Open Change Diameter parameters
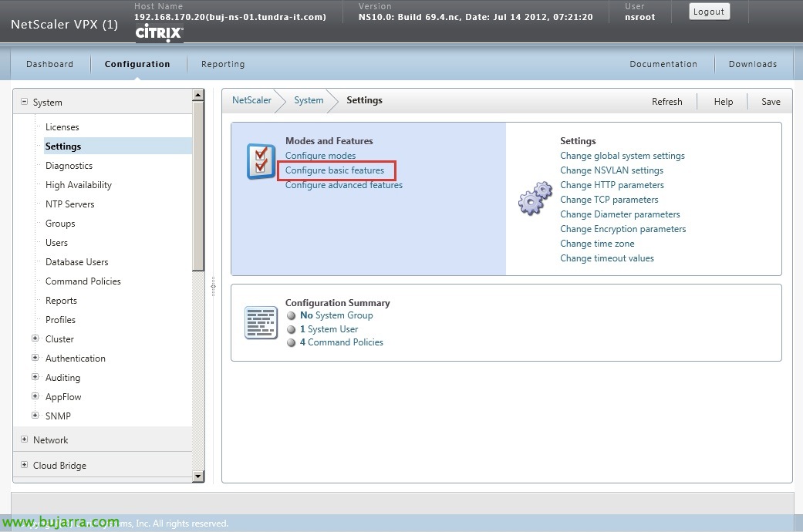Image resolution: width=803 pixels, height=532 pixels. click(x=619, y=214)
